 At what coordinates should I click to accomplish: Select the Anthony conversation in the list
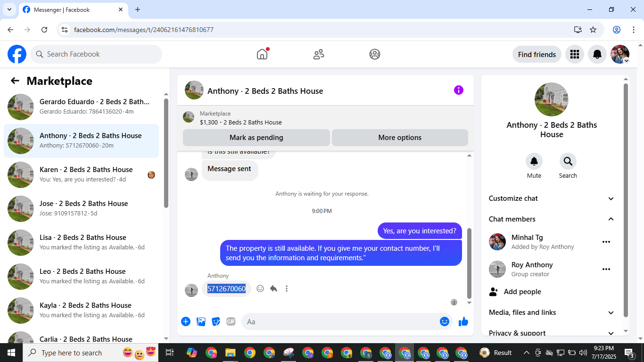[x=82, y=141]
